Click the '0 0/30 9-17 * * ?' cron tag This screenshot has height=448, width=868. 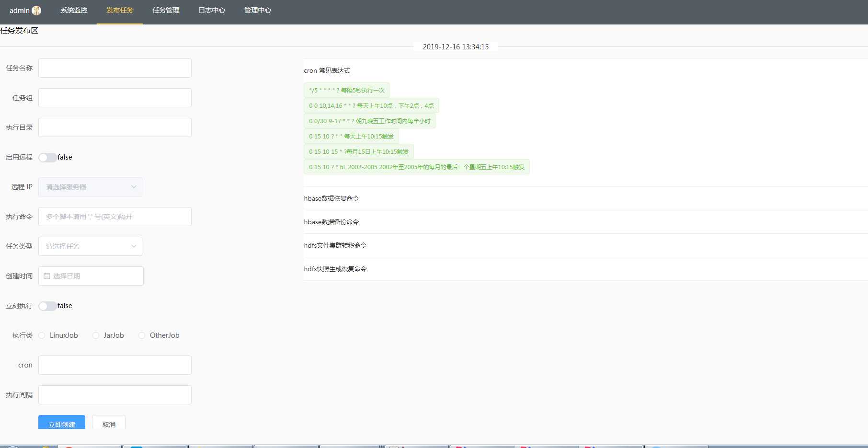pos(370,121)
